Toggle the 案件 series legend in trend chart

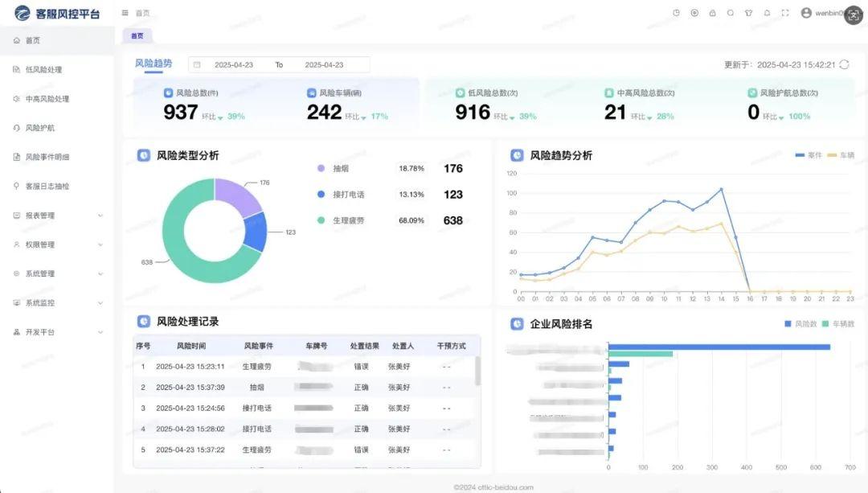[809, 155]
